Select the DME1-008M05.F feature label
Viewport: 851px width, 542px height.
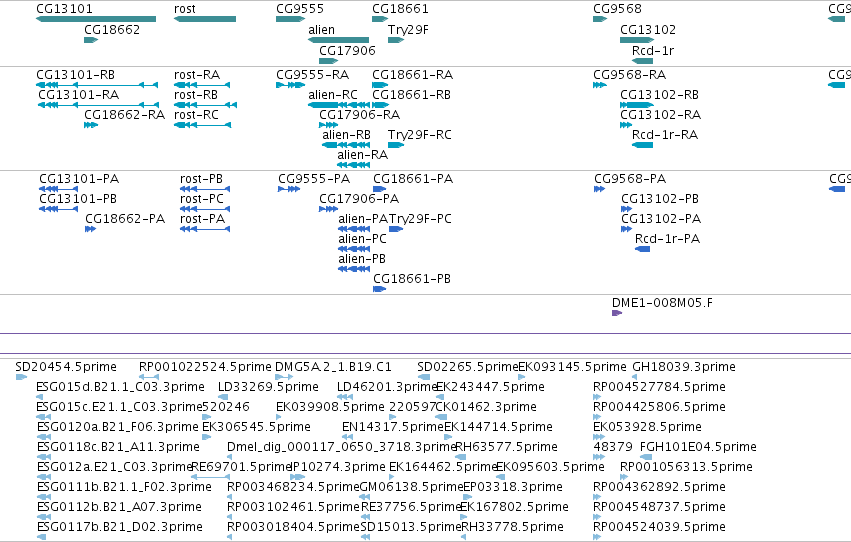pos(662,303)
